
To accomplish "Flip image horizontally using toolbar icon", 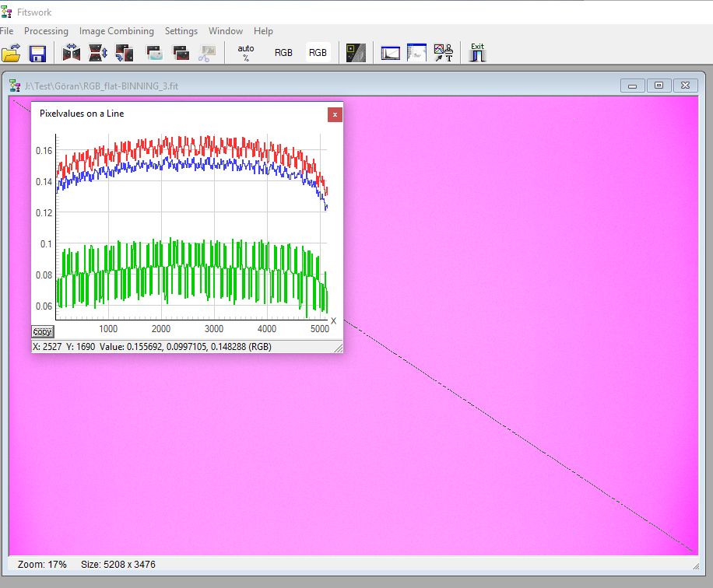I will click(72, 53).
